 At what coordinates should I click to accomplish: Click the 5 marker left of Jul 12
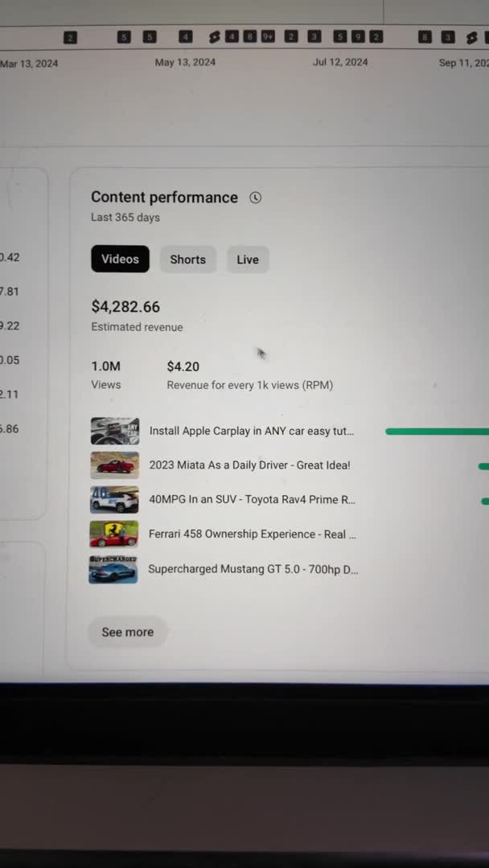point(338,37)
